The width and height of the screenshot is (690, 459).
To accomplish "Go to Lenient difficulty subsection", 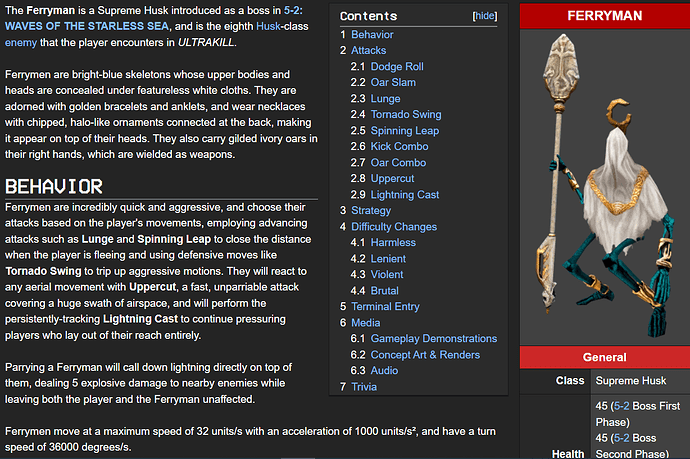I will (388, 259).
